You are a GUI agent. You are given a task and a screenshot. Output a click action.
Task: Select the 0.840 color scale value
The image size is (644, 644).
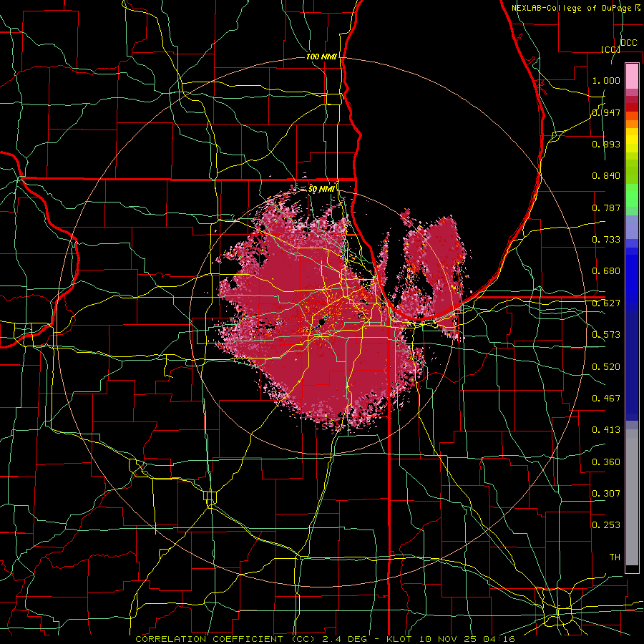[606, 176]
